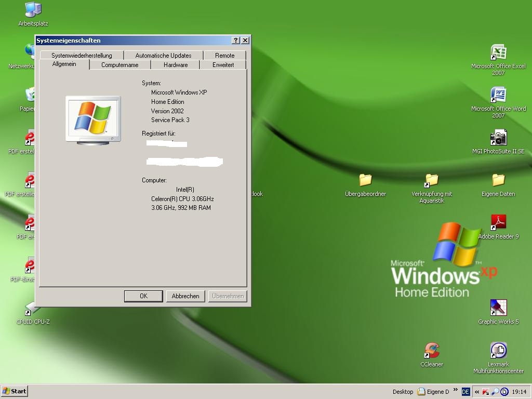Click the 'Microsoft Windows XP' system text
This screenshot has height=399, width=532.
pyautogui.click(x=179, y=92)
